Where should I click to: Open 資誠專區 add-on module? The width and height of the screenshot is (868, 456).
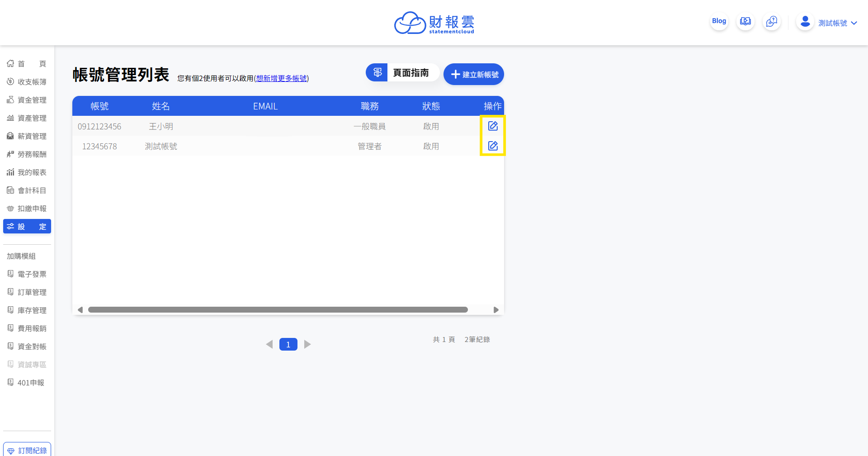tap(27, 365)
